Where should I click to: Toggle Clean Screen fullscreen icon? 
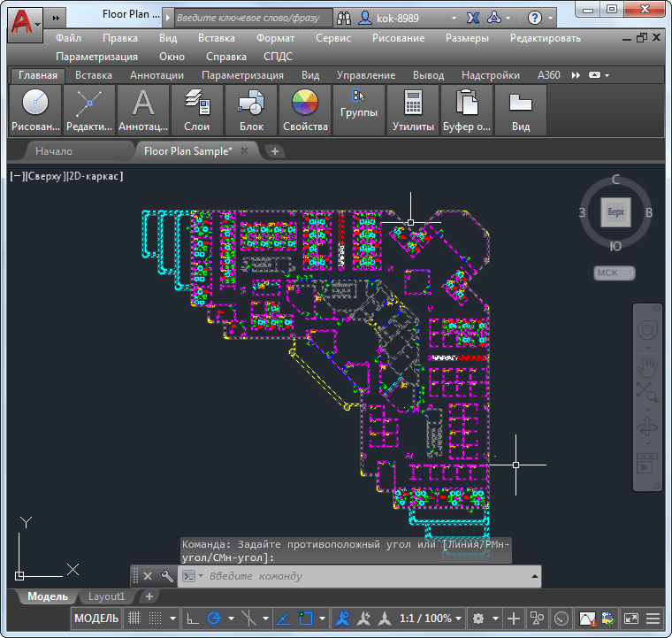(631, 619)
